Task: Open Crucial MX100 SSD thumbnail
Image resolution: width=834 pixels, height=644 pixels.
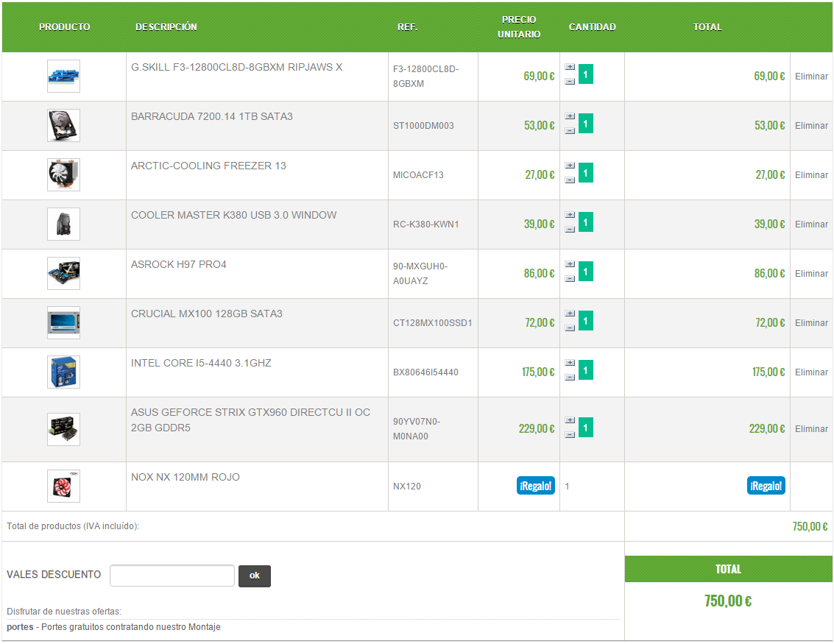Action: pyautogui.click(x=63, y=323)
